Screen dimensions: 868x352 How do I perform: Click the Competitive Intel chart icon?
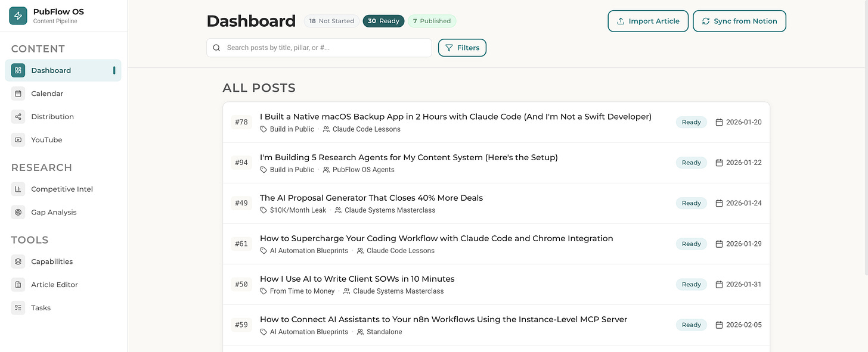[x=20, y=189]
